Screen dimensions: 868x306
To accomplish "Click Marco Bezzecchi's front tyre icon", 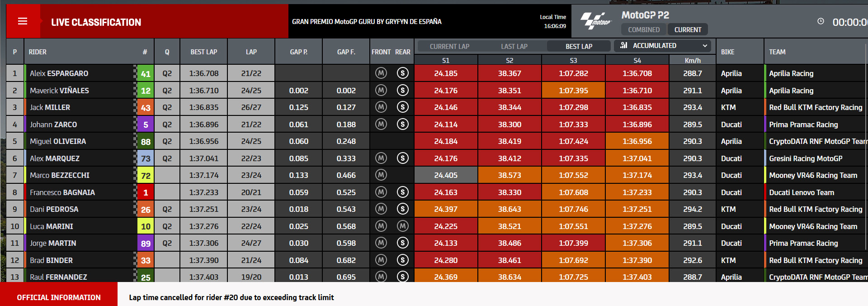I will (381, 175).
